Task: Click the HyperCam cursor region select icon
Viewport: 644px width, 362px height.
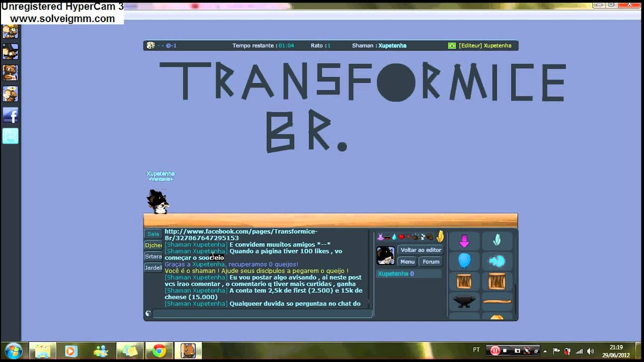Action: 526,351
